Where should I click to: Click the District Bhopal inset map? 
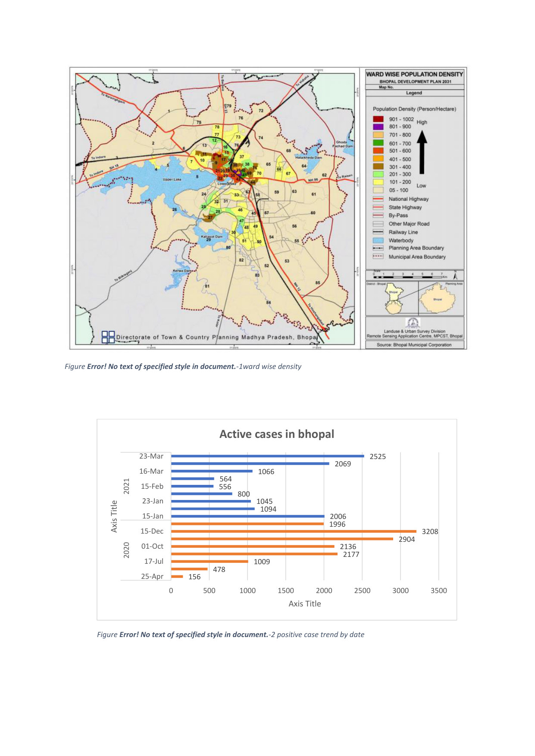click(x=394, y=298)
